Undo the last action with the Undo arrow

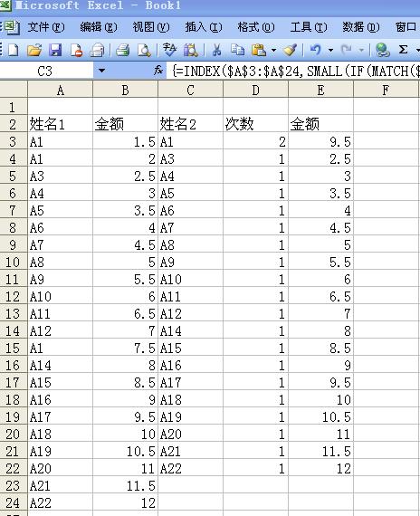point(316,51)
